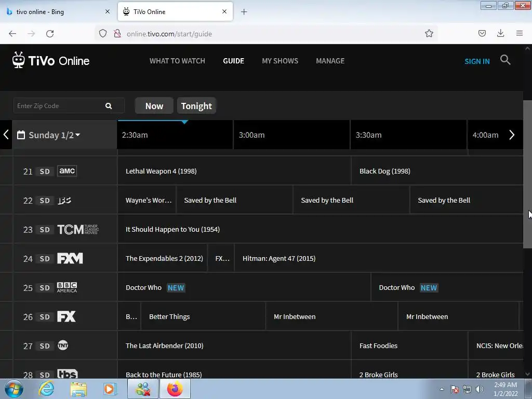This screenshot has width=532, height=399.
Task: Click the calendar icon beside Sunday 1/2
Action: coord(21,135)
